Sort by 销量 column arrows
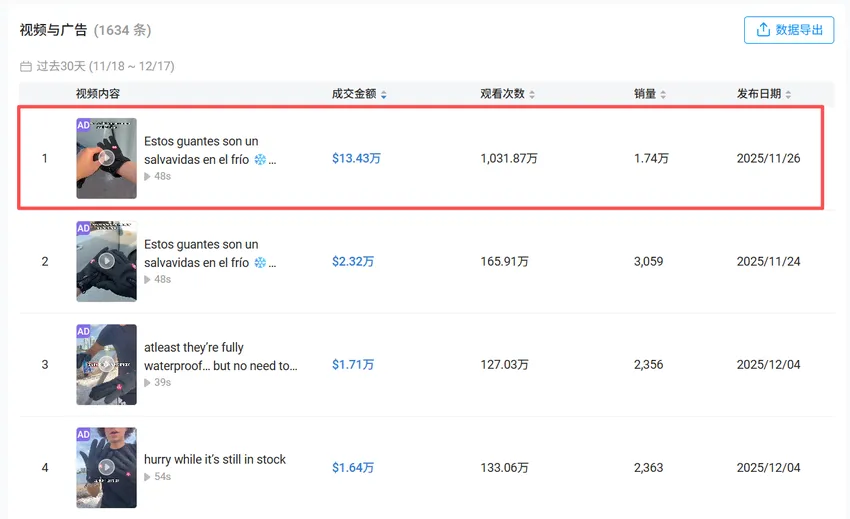The image size is (850, 519). [663, 95]
